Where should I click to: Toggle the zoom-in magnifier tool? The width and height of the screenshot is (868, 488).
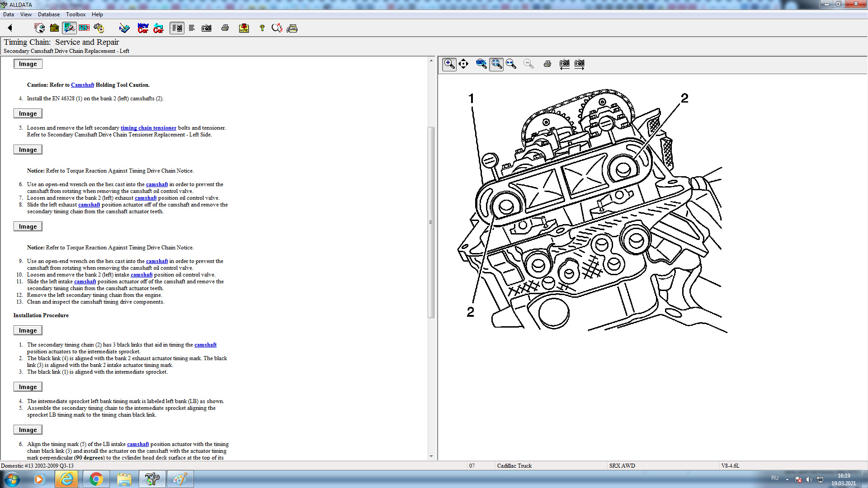tap(449, 64)
